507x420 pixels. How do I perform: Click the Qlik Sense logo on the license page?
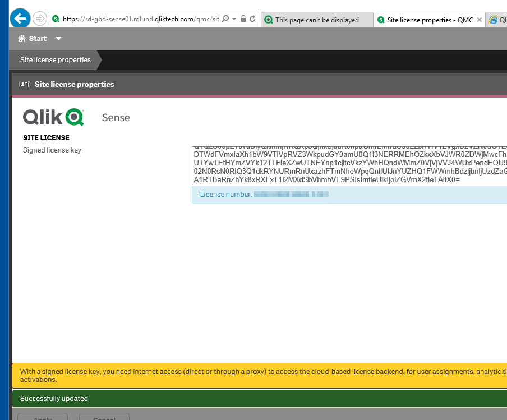(x=53, y=117)
